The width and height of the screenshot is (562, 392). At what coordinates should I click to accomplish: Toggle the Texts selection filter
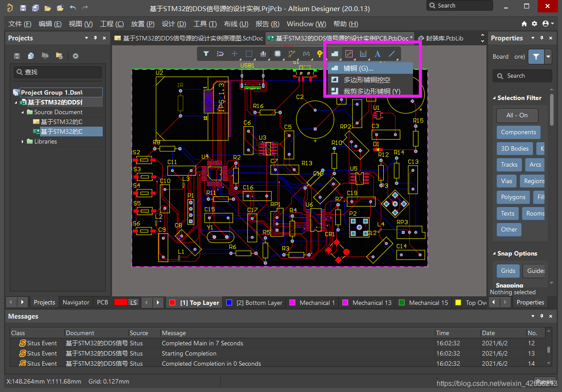[x=507, y=213]
